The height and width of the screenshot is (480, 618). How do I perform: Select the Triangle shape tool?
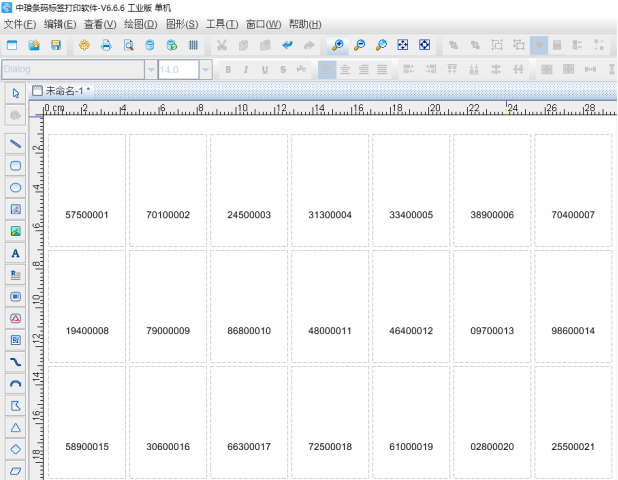[x=15, y=427]
